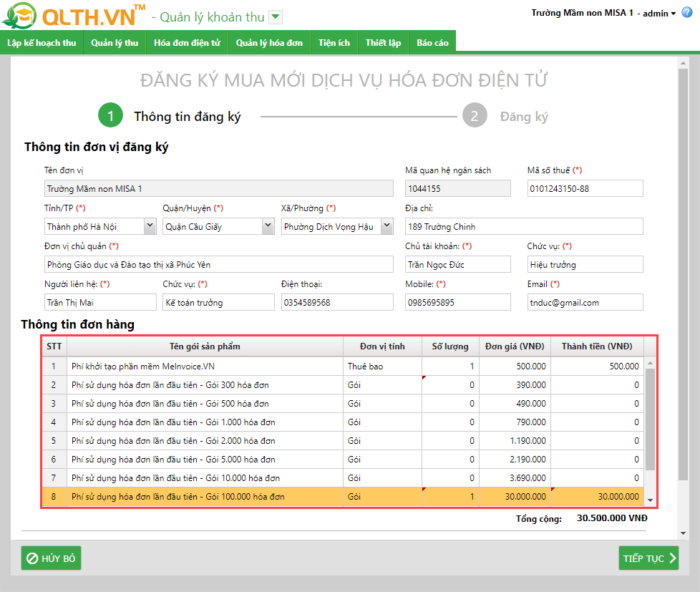Open the Lập kế hoạch thu menu
This screenshot has height=592, width=700.
(x=42, y=43)
